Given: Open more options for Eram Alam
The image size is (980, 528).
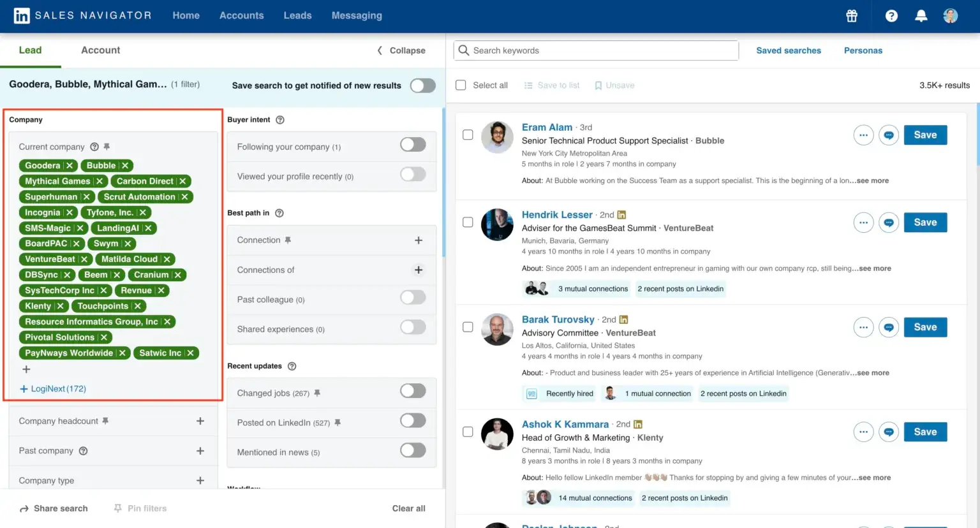Looking at the screenshot, I should pos(863,135).
